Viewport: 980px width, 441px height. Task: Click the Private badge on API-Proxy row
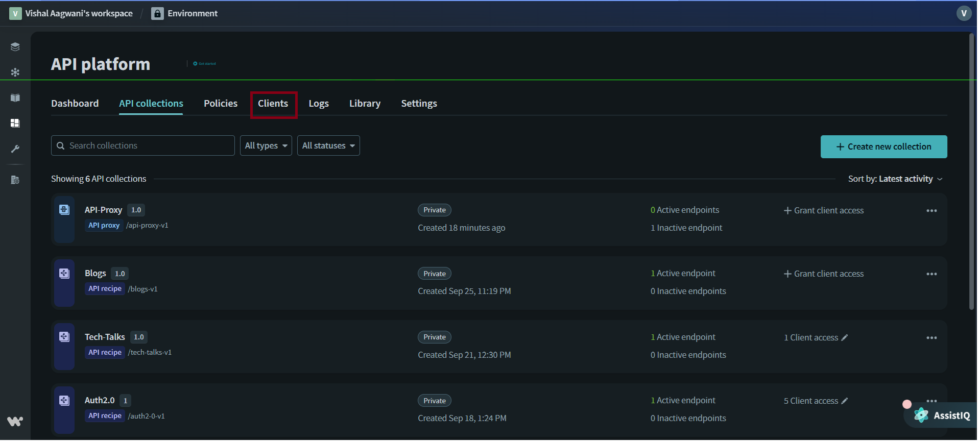(x=435, y=210)
